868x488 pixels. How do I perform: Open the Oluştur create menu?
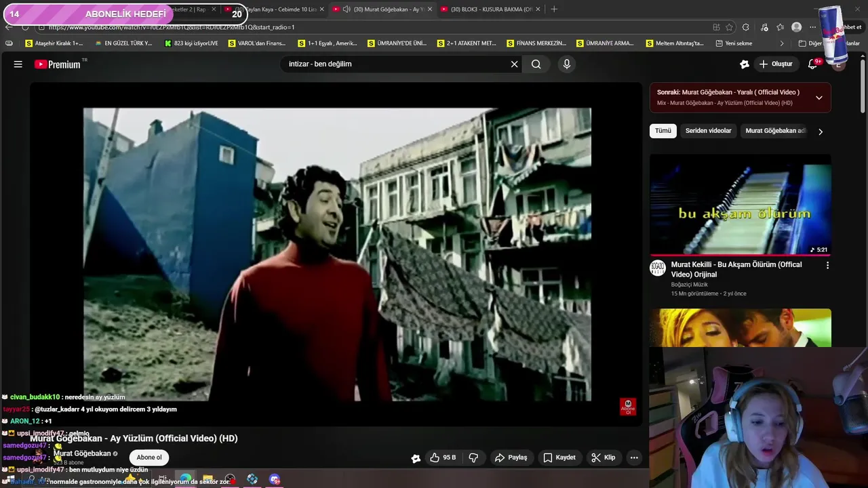click(x=775, y=64)
